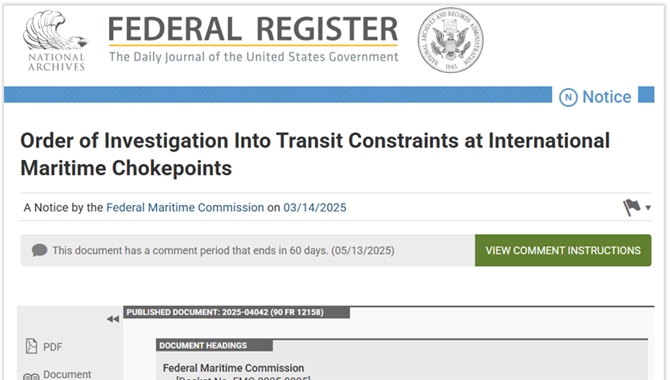Open the 03/14/2025 publication date link
670x380 pixels.
click(x=315, y=208)
